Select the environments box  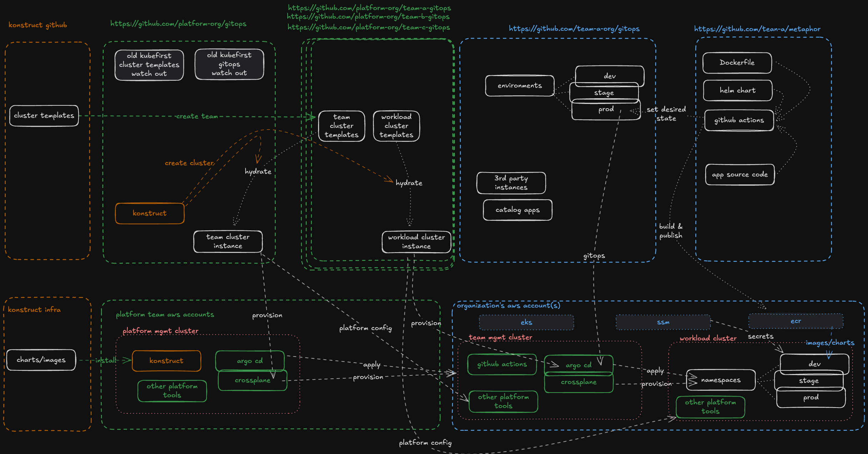point(520,86)
